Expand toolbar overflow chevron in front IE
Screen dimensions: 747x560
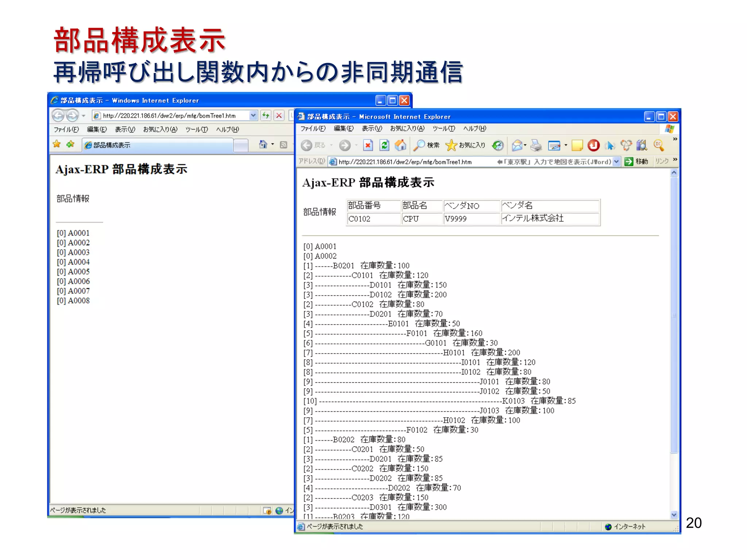[675, 139]
